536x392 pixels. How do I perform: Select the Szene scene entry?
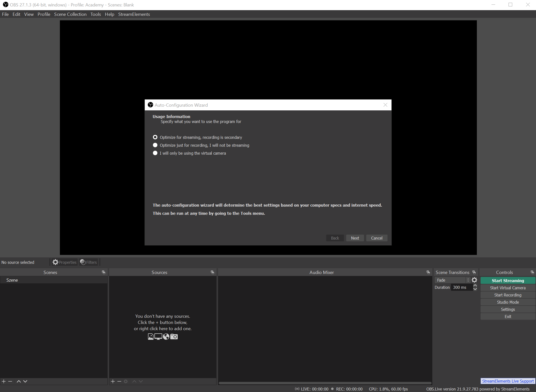pos(12,280)
